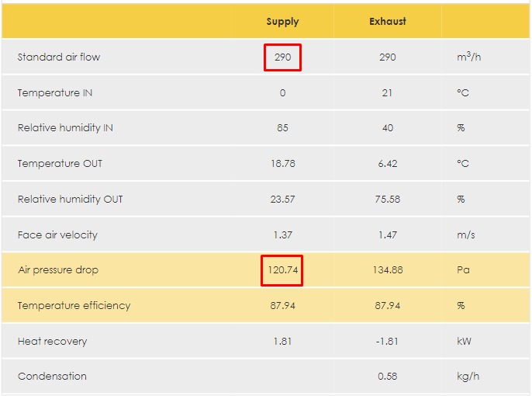The height and width of the screenshot is (396, 532).
Task: Click the Temperature efficiency label
Action: pos(74,306)
